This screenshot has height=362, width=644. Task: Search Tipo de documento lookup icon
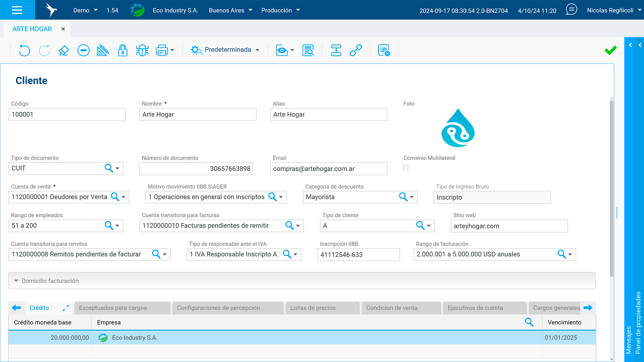pyautogui.click(x=109, y=168)
